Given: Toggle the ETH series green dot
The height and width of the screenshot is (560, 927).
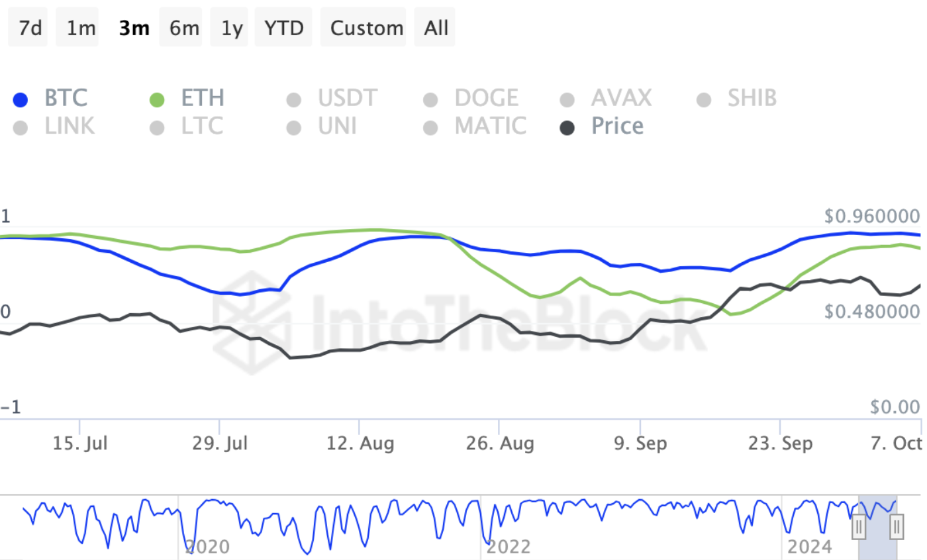Looking at the screenshot, I should point(157,100).
